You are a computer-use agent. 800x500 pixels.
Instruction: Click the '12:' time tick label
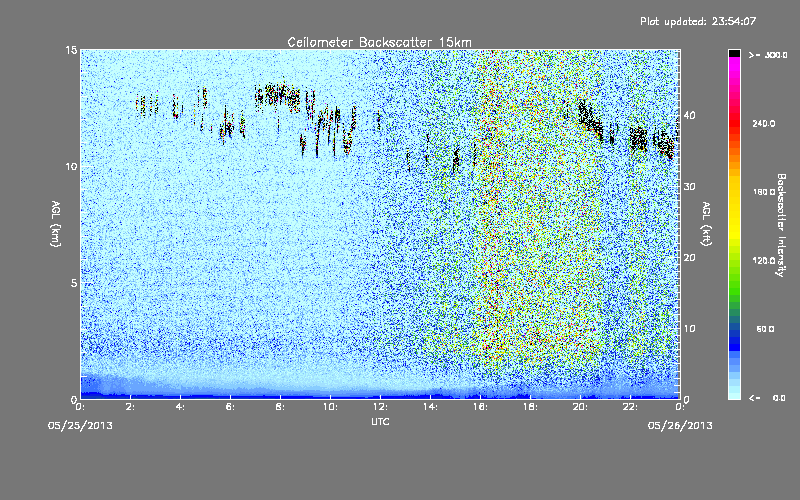[380, 407]
